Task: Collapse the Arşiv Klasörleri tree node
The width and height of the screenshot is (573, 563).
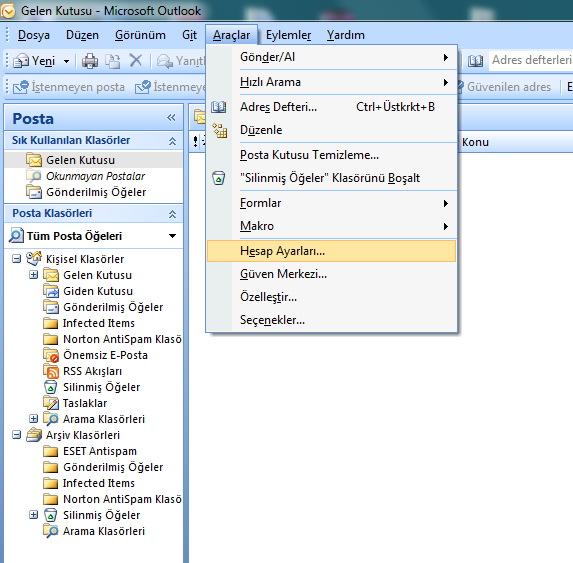Action: [x=16, y=435]
